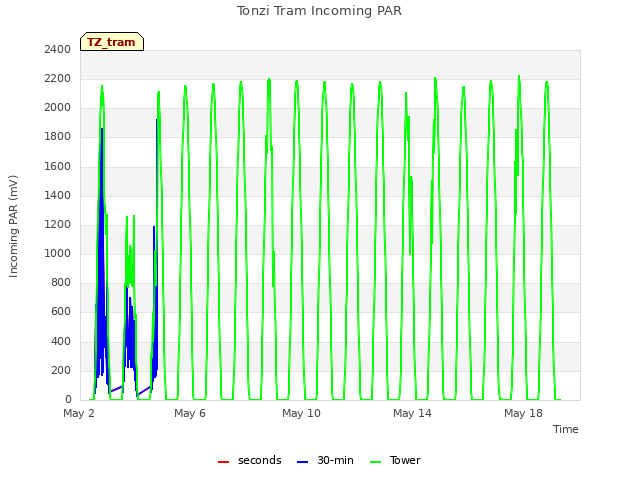Image resolution: width=640 pixels, height=480 pixels.
Task: Click the 1200 y-axis tick label
Action: click(x=58, y=224)
